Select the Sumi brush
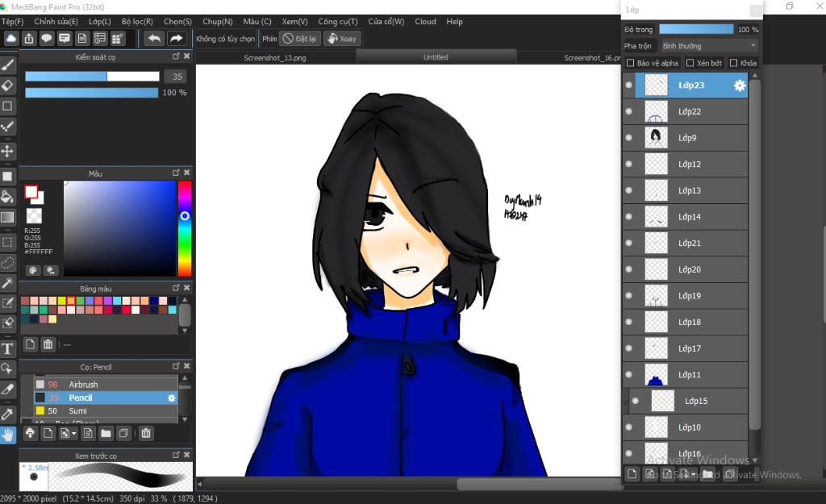 pyautogui.click(x=106, y=410)
